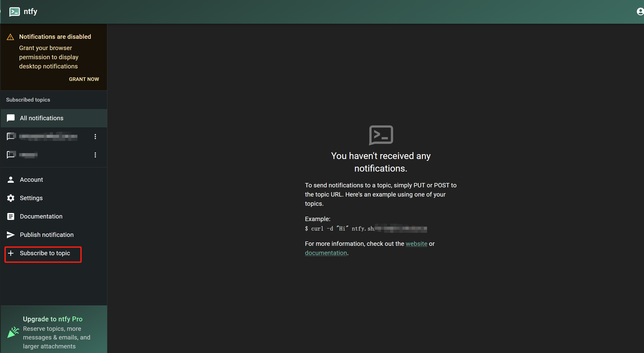644x353 pixels.
Task: Click the second subscribed topic's chat icon
Action: tap(11, 155)
